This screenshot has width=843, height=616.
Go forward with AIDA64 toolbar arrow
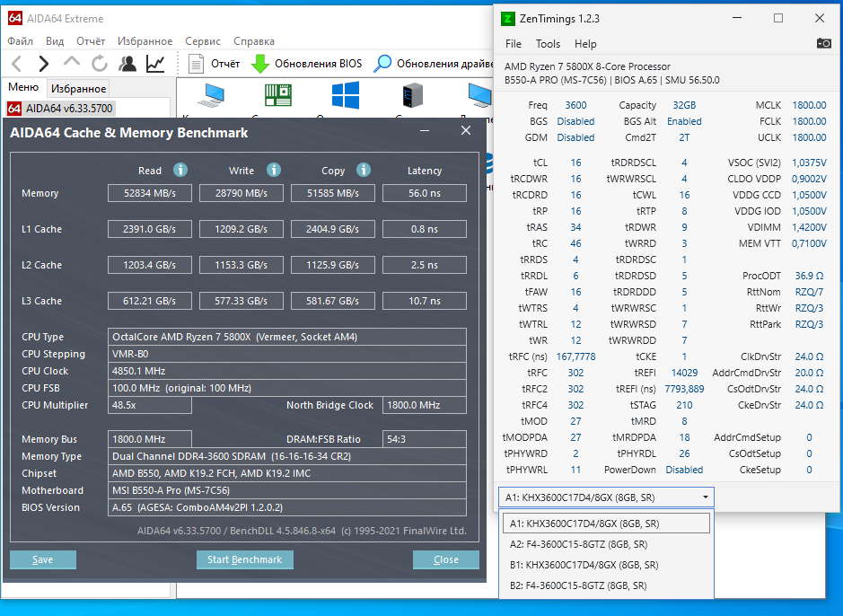[44, 64]
